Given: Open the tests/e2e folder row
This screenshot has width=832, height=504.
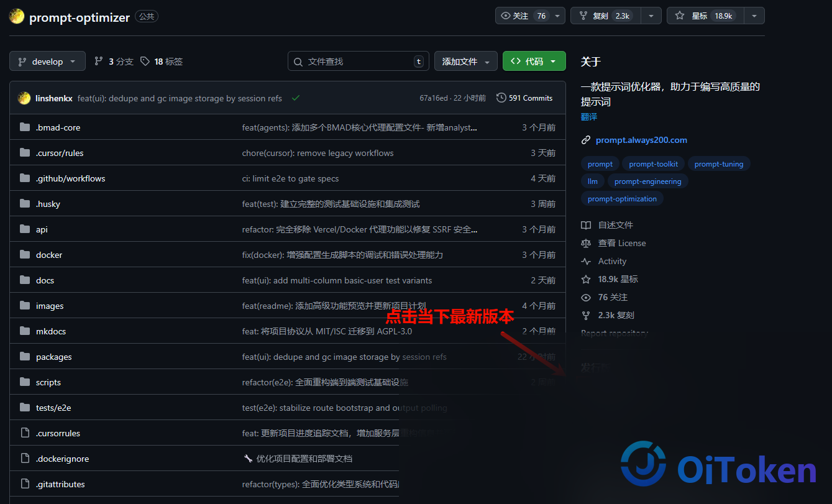Looking at the screenshot, I should (x=287, y=408).
